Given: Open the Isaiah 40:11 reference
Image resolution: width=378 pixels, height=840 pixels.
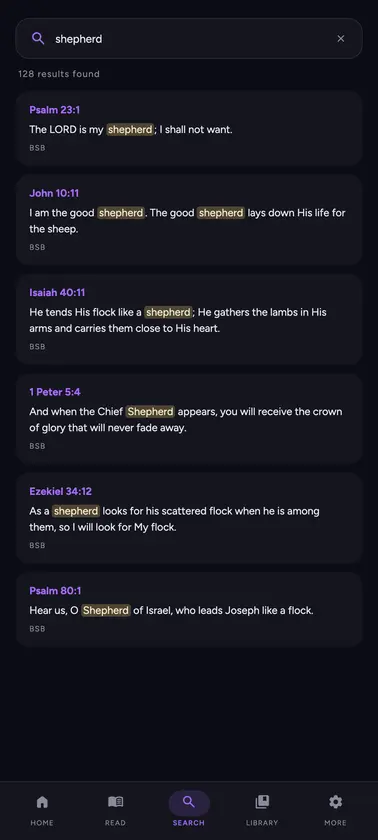Looking at the screenshot, I should [x=57, y=292].
